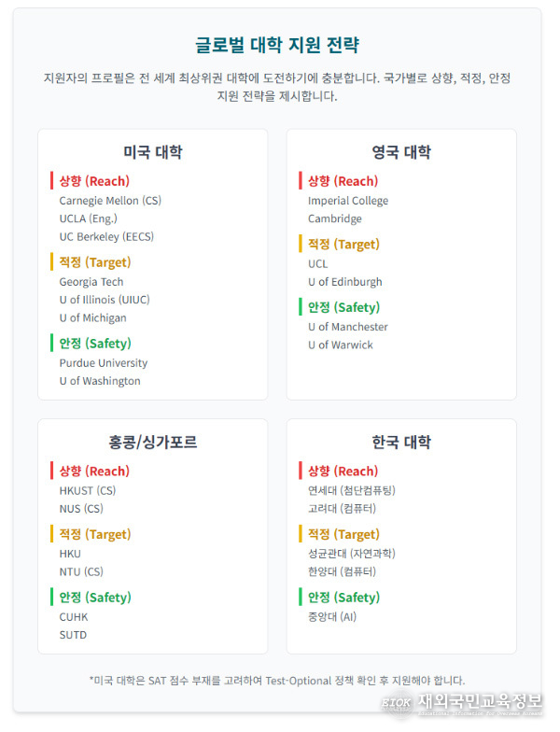The image size is (560, 732).
Task: Click the 글로벌 대학 지원 전략 title
Action: 277,45
